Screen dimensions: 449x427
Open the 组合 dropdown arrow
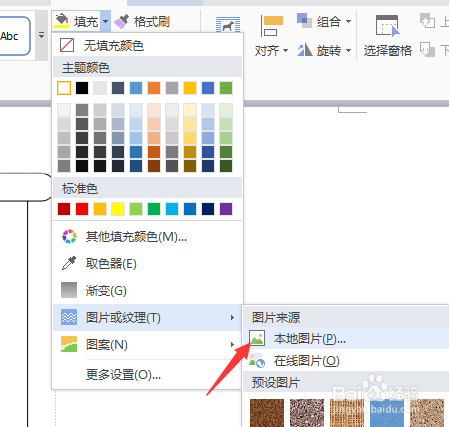(348, 22)
